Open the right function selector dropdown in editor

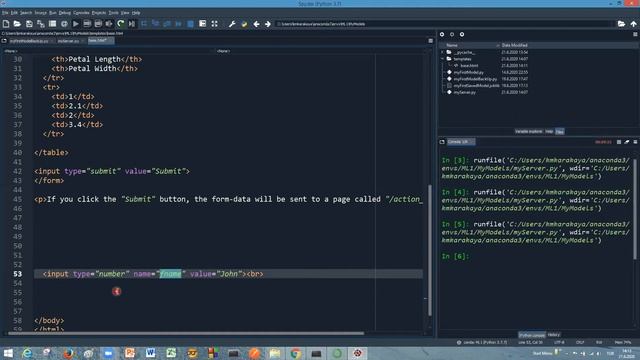(320, 51)
